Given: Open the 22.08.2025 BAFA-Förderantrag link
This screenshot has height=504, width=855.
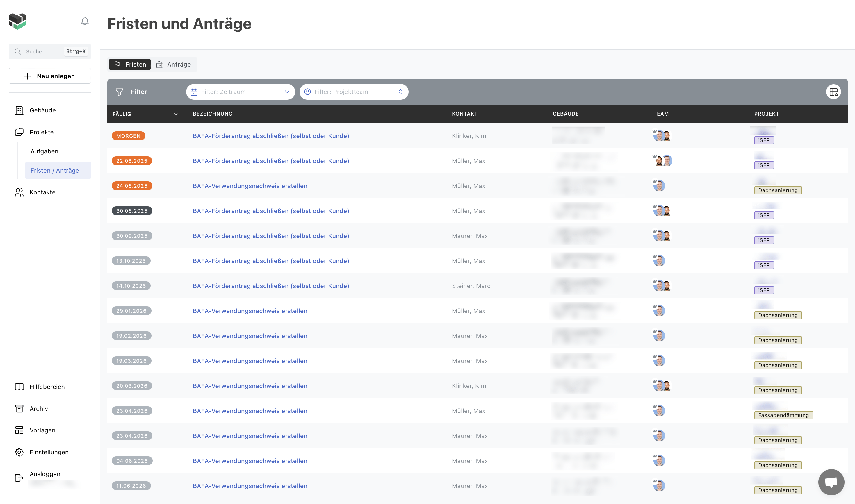Looking at the screenshot, I should point(271,161).
